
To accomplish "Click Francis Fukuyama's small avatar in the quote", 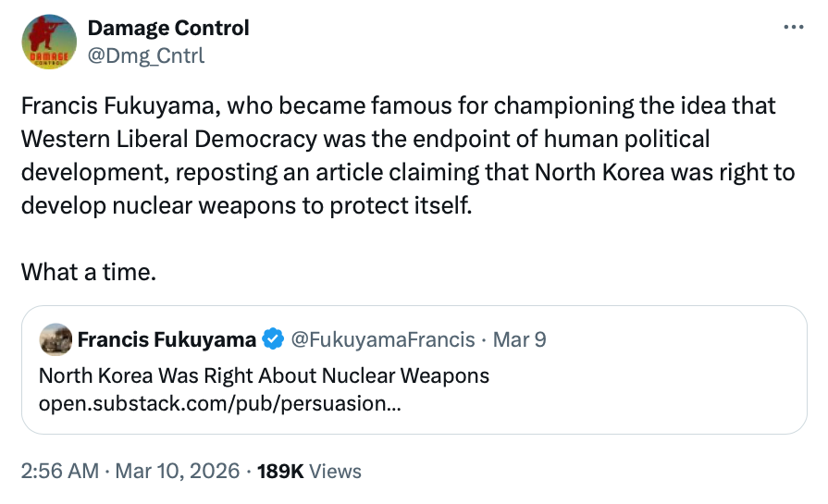I will click(56, 339).
